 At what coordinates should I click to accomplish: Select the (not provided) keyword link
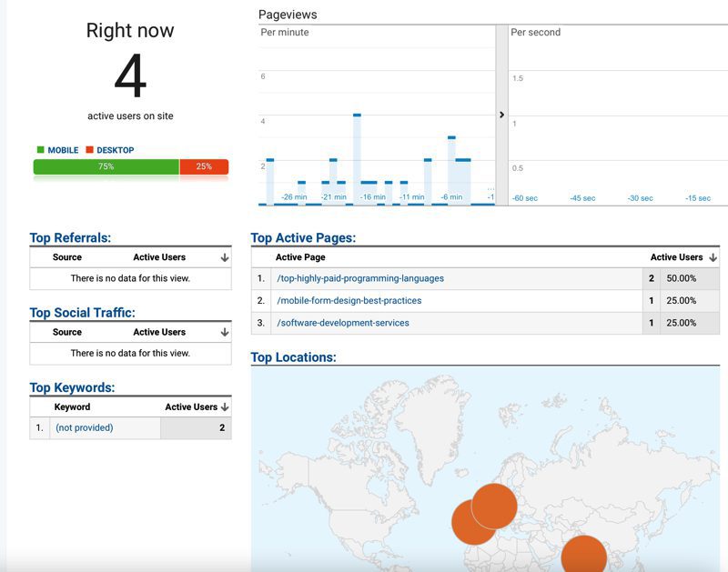pyautogui.click(x=84, y=427)
